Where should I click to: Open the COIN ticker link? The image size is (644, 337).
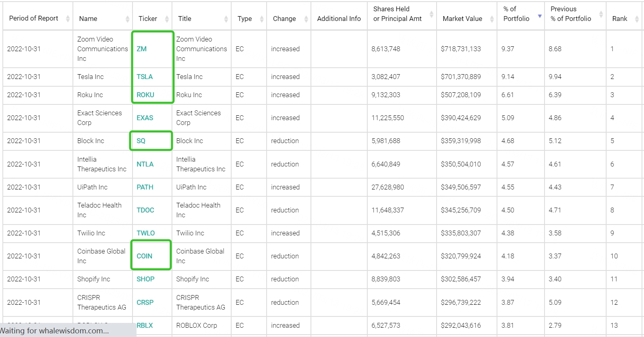[145, 256]
